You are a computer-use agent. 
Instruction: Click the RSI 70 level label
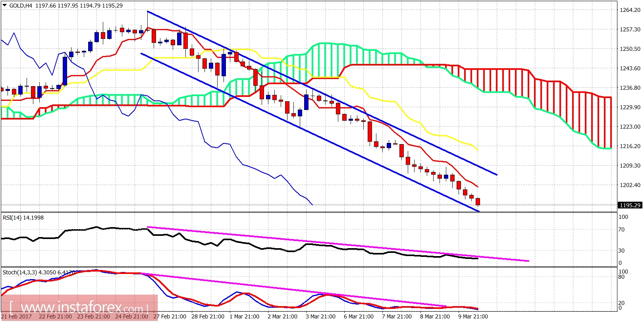click(621, 229)
